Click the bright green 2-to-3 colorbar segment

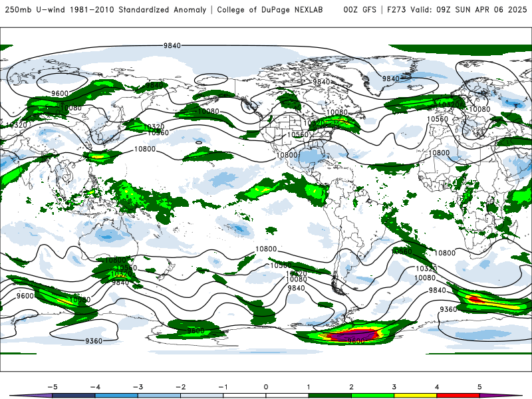372,396
